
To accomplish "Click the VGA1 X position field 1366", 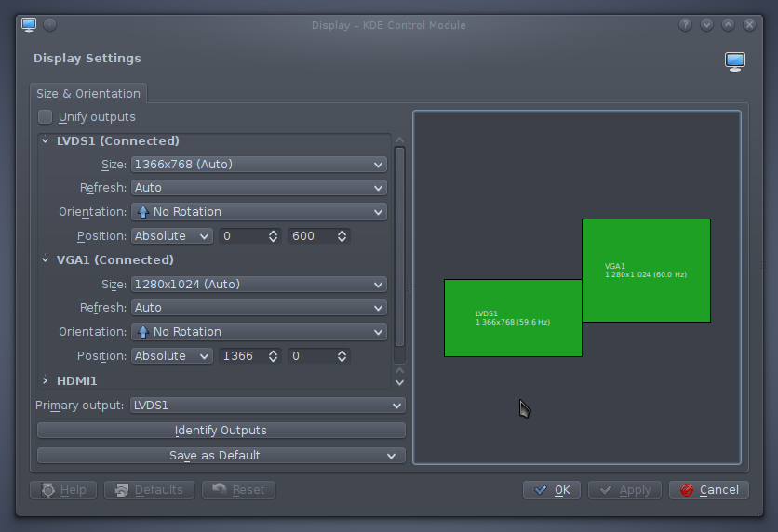I will pyautogui.click(x=242, y=356).
